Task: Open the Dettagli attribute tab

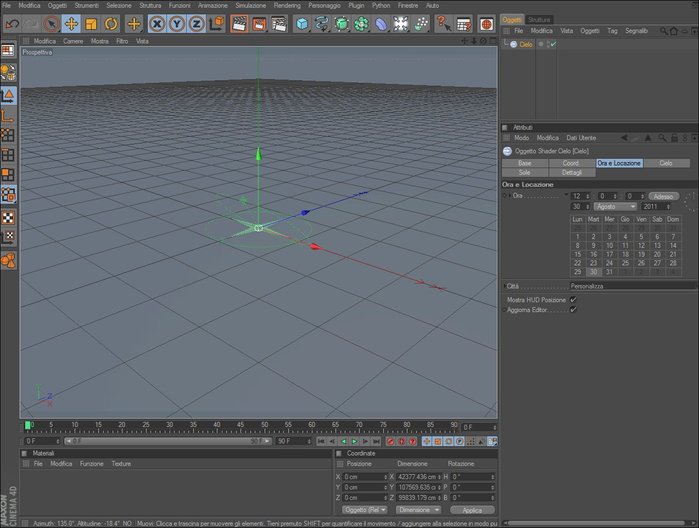Action: [x=572, y=173]
